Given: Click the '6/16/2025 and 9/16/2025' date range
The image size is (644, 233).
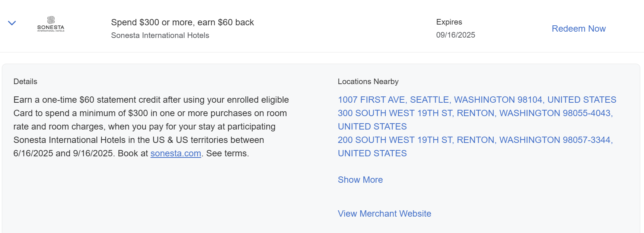Looking at the screenshot, I should [x=63, y=153].
